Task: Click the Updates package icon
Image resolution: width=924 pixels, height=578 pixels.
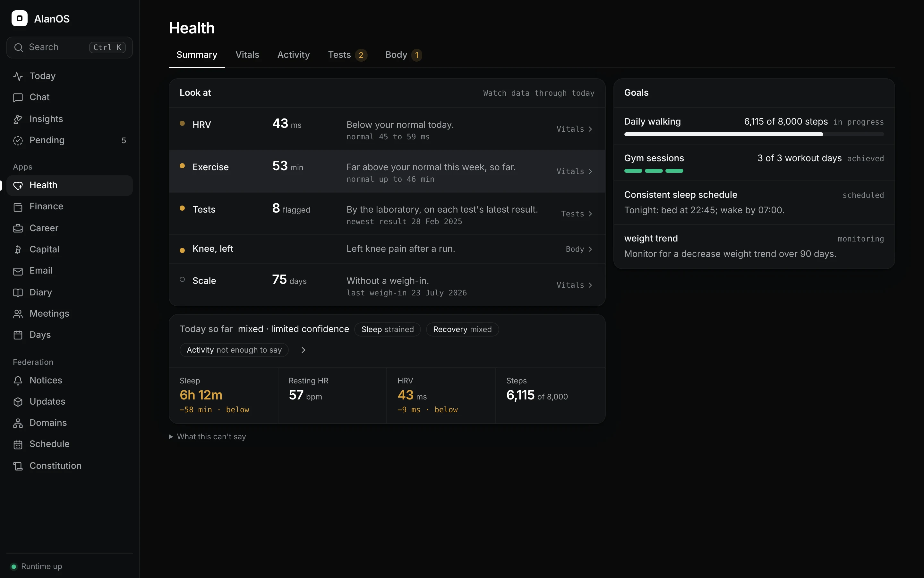Action: (x=18, y=402)
